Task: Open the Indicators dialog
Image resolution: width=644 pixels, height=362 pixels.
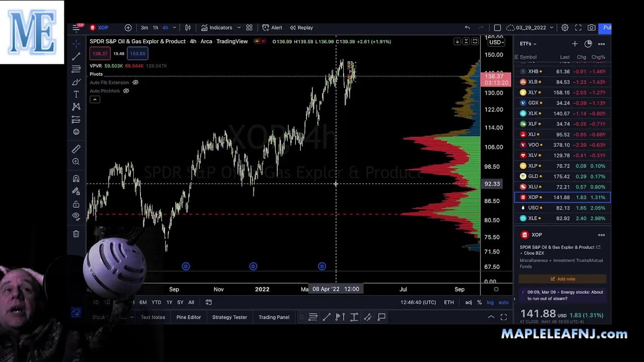Action: pos(216,28)
